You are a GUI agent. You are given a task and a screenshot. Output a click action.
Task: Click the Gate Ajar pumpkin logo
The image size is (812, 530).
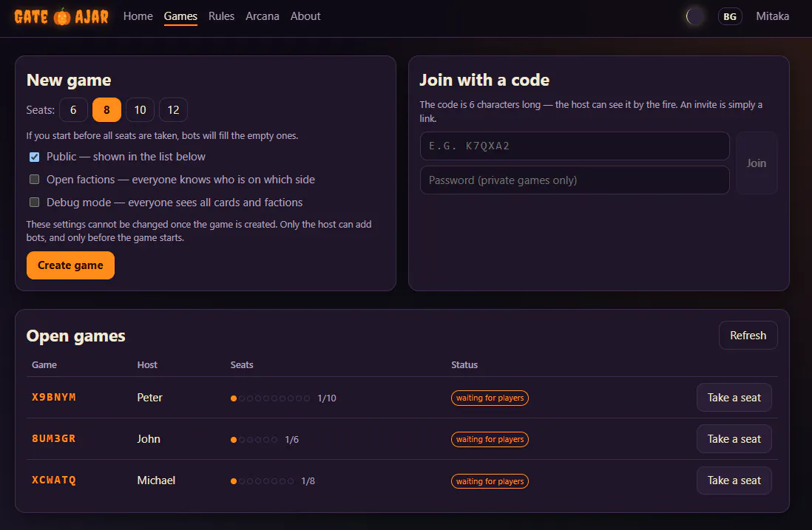click(61, 16)
